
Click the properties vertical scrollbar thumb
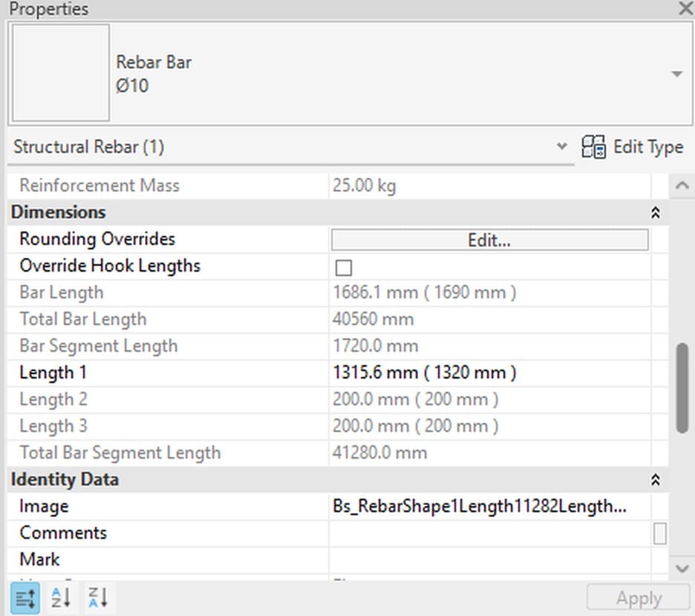pyautogui.click(x=682, y=387)
